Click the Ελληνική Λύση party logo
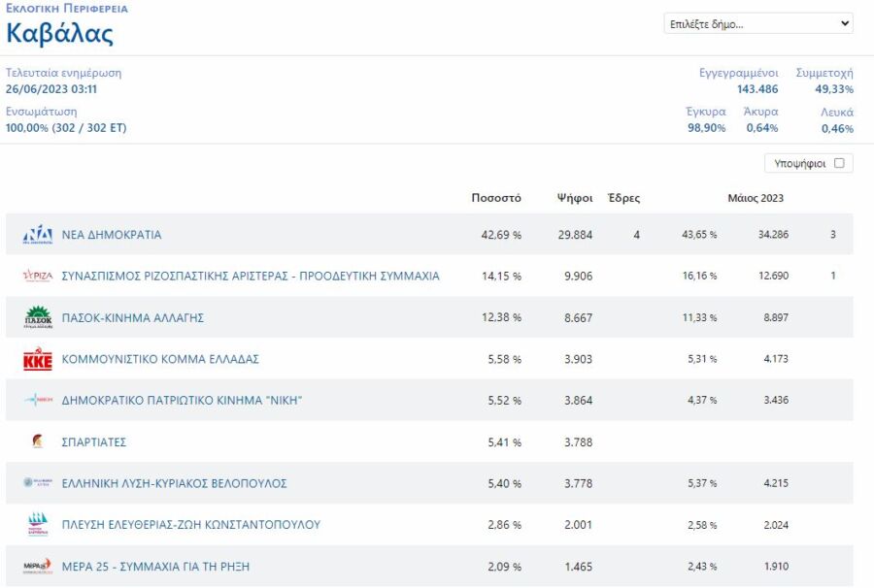 click(x=37, y=483)
